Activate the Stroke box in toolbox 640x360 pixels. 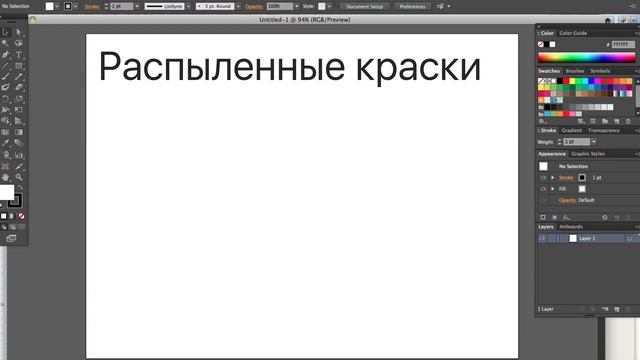pyautogui.click(x=16, y=200)
